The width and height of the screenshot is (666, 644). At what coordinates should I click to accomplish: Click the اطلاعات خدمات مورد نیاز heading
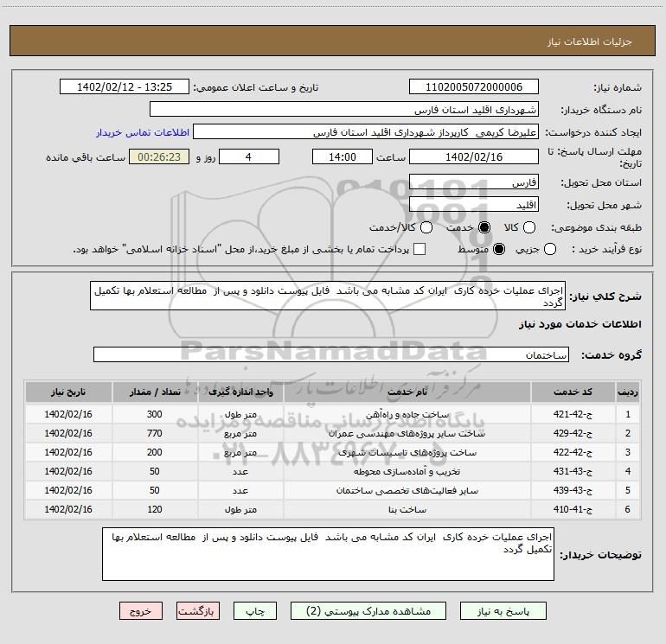click(580, 324)
